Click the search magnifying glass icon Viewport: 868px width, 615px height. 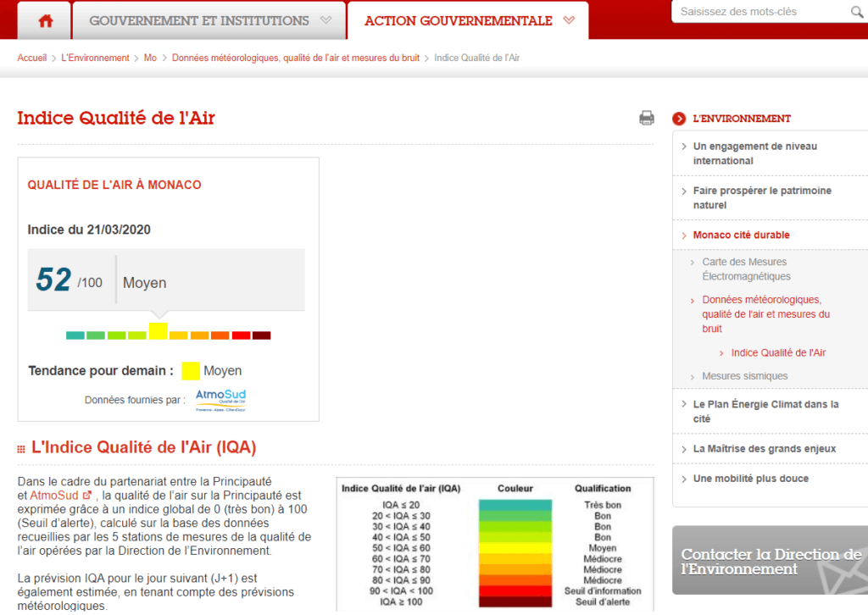[856, 12]
